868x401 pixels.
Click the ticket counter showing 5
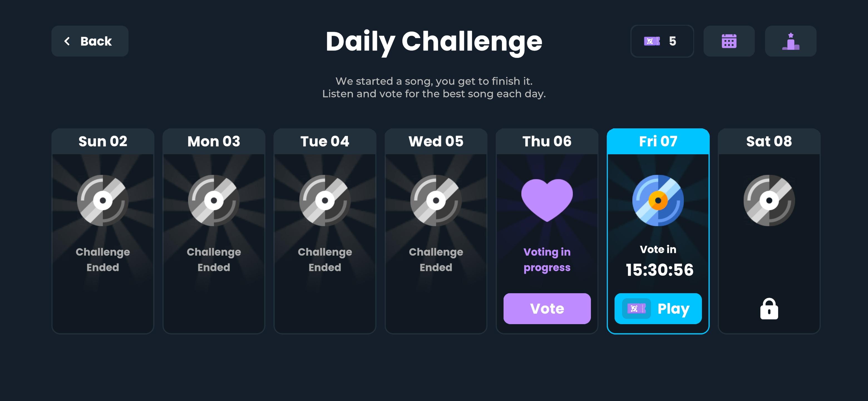tap(662, 41)
